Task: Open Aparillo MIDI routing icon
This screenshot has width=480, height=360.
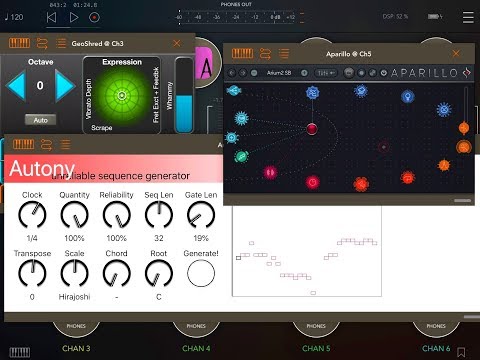Action: 265,53
